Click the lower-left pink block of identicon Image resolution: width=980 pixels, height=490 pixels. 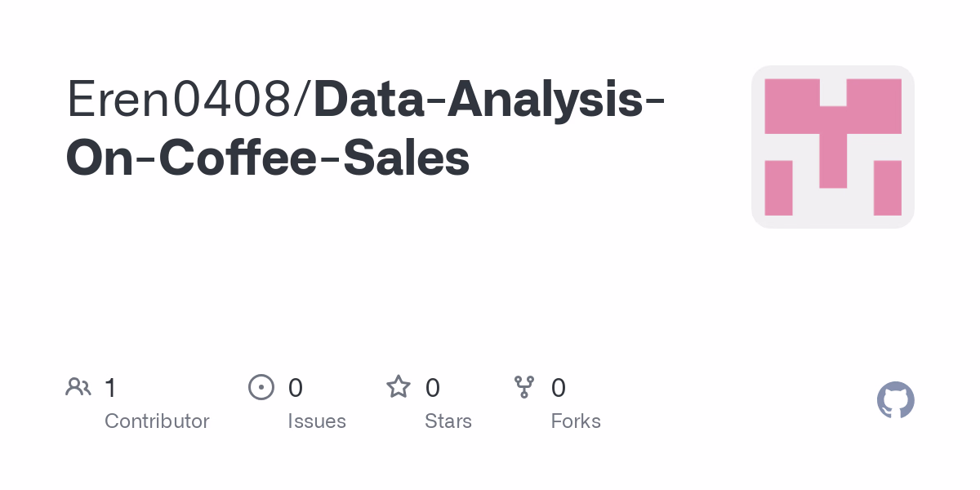tap(778, 188)
